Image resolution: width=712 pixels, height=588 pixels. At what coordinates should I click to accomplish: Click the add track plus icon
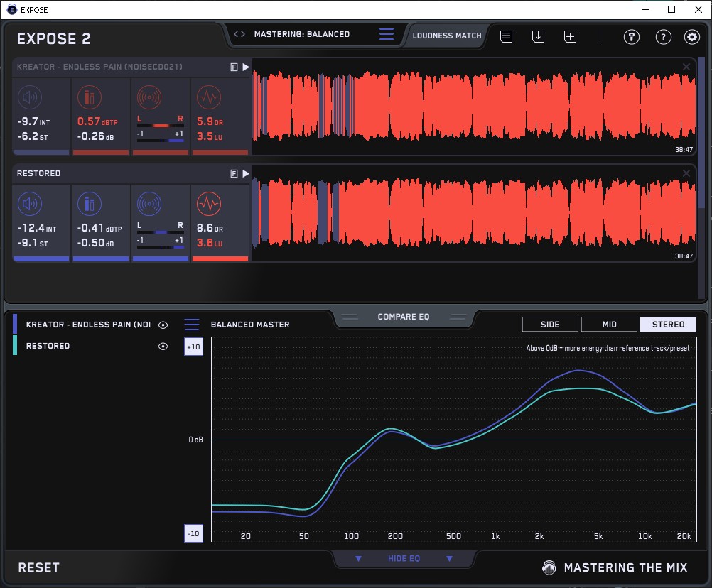(570, 37)
